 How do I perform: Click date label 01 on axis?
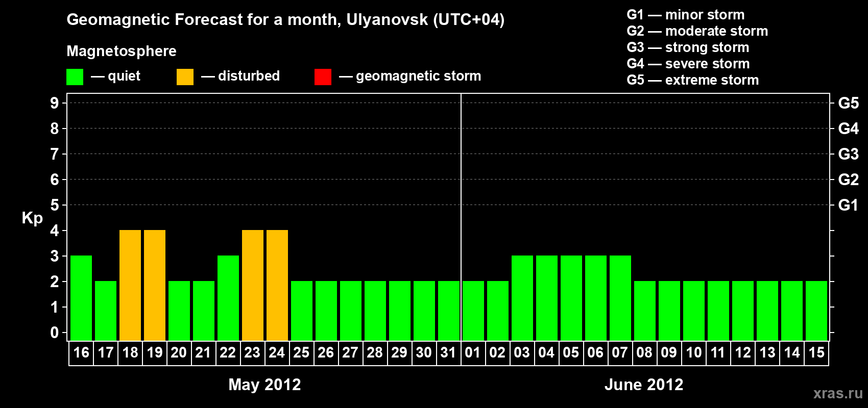click(473, 352)
